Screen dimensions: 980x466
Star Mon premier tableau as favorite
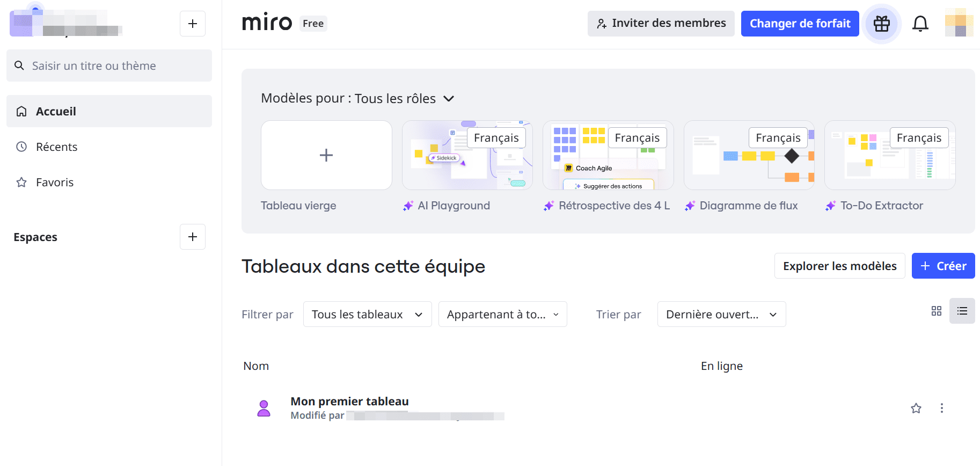916,408
